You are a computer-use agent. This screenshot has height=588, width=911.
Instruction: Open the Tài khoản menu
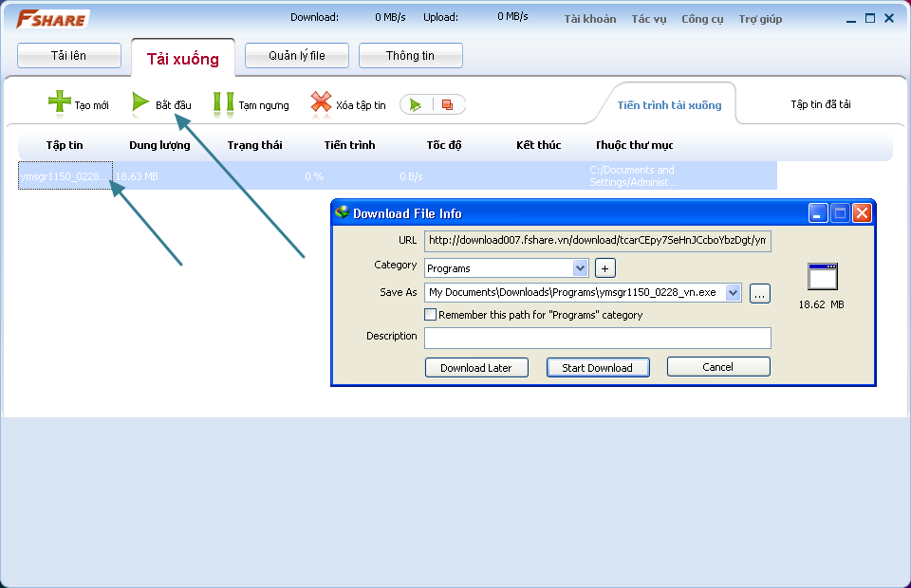click(x=589, y=18)
